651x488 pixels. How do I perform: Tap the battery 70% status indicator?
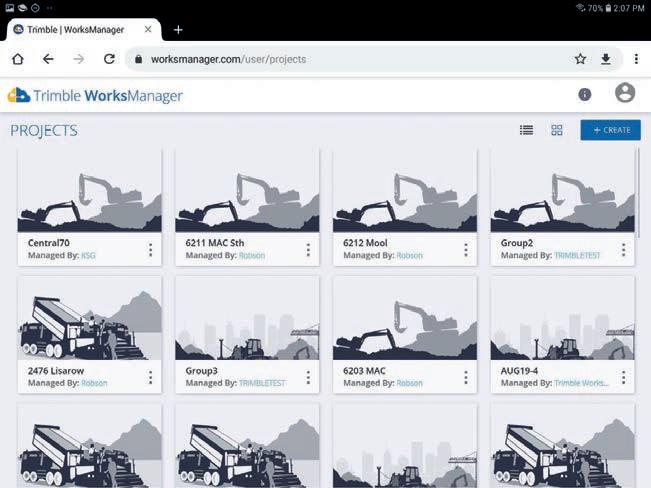(600, 8)
